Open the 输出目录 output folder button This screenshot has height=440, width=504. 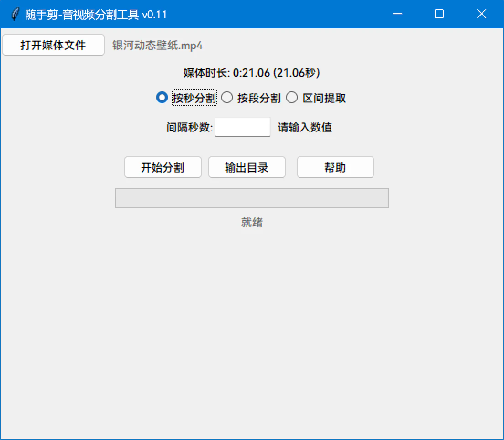coord(247,167)
